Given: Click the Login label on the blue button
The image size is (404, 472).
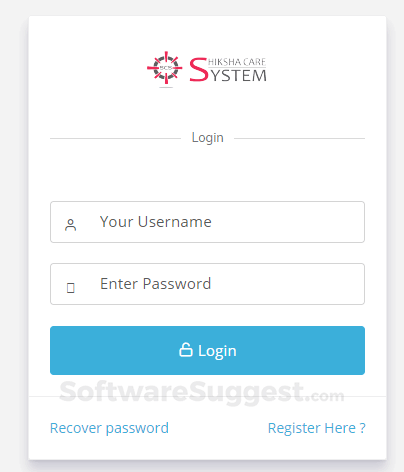Looking at the screenshot, I should click(217, 351).
